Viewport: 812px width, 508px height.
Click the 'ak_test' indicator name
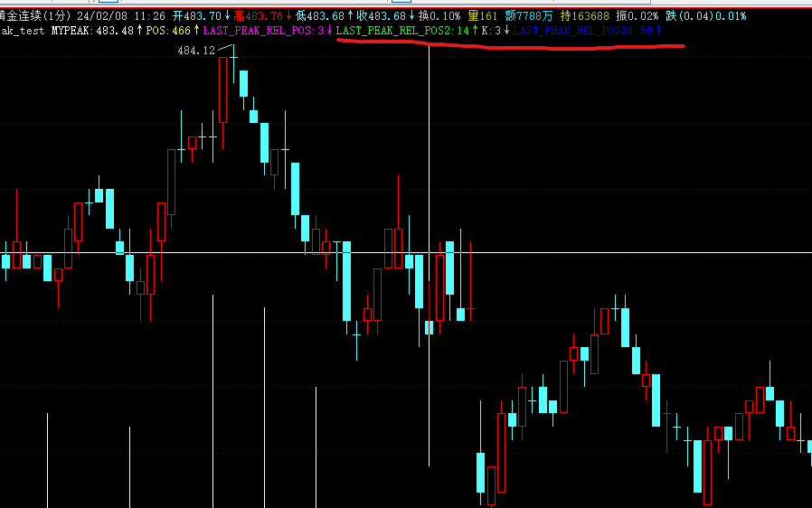click(x=23, y=31)
